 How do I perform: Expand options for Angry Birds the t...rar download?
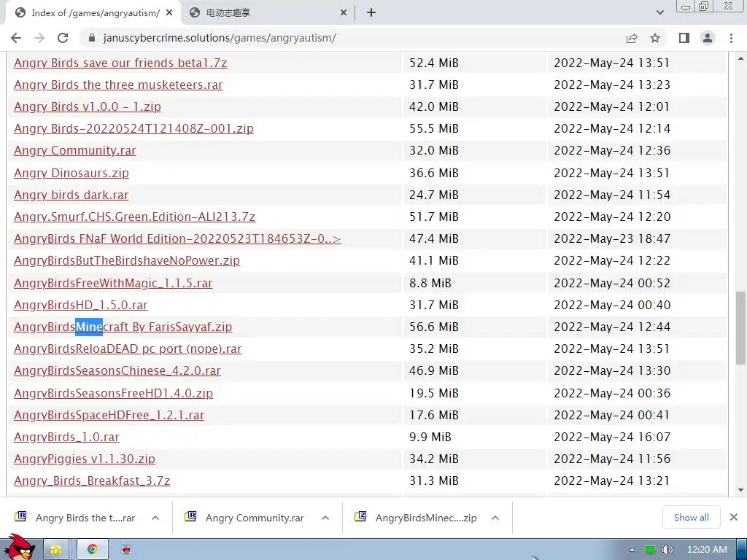pos(155,518)
